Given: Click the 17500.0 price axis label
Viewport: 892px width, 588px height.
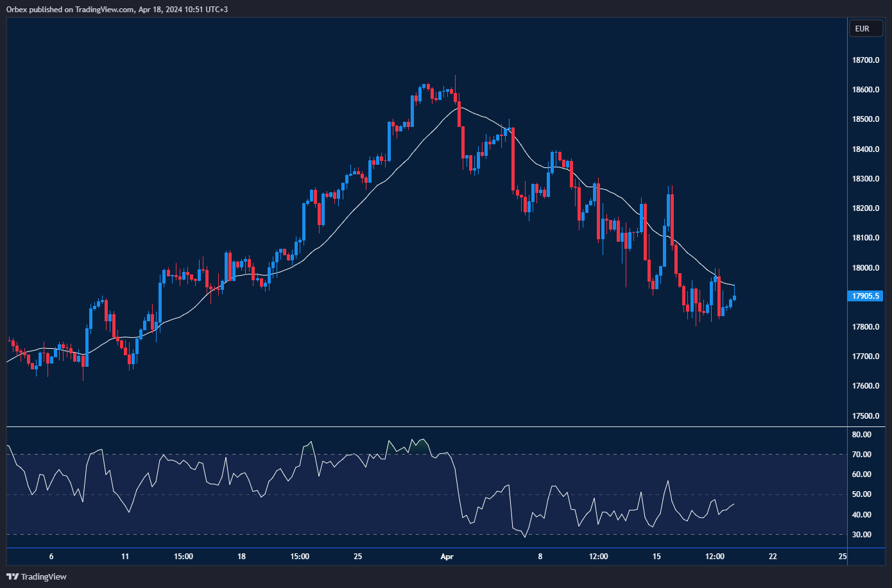Looking at the screenshot, I should coord(865,416).
